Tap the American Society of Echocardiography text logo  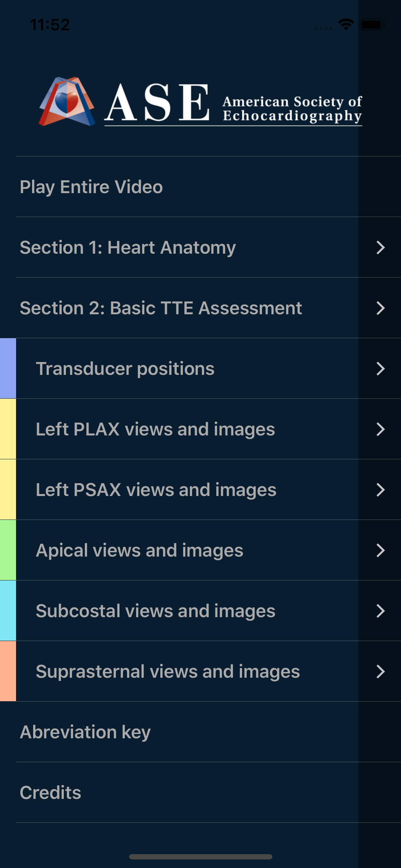(292, 108)
